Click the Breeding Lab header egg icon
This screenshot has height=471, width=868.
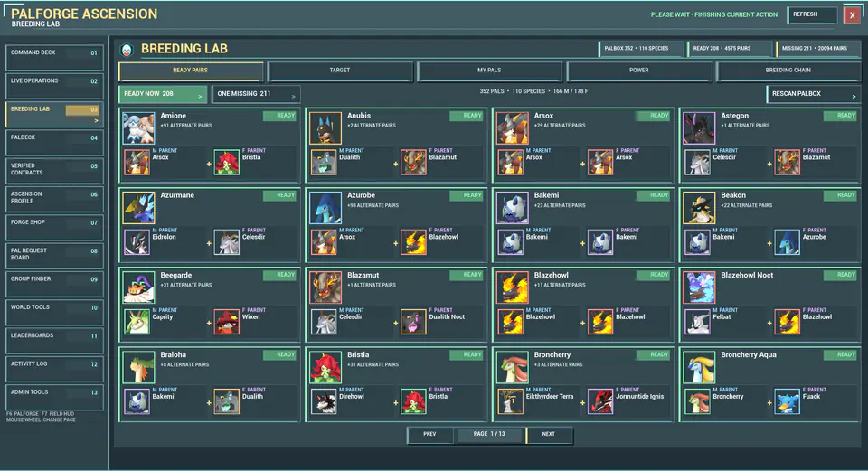(x=127, y=50)
